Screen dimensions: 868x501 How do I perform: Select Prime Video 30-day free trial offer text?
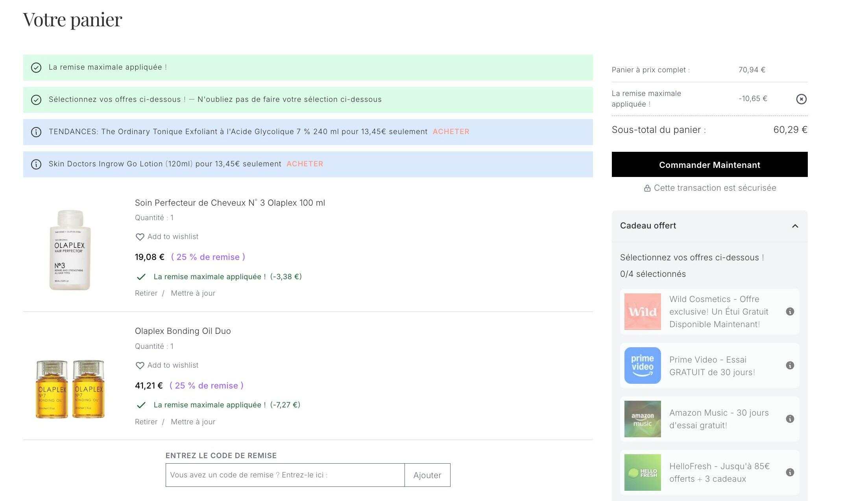[712, 366]
